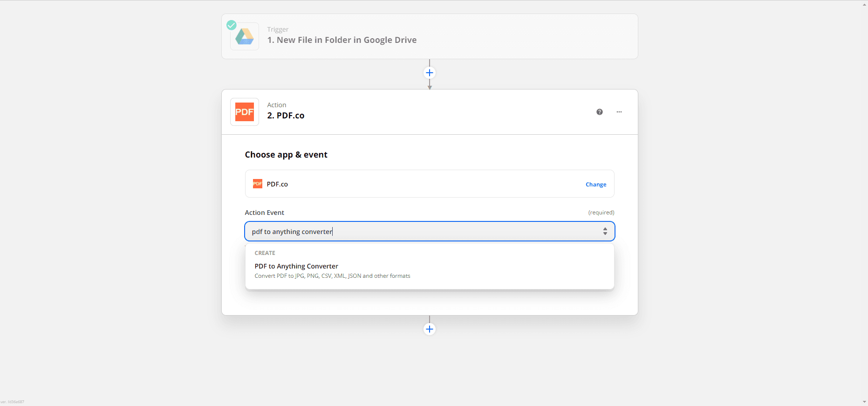The image size is (868, 406).
Task: Click the Action Event field label
Action: [264, 213]
